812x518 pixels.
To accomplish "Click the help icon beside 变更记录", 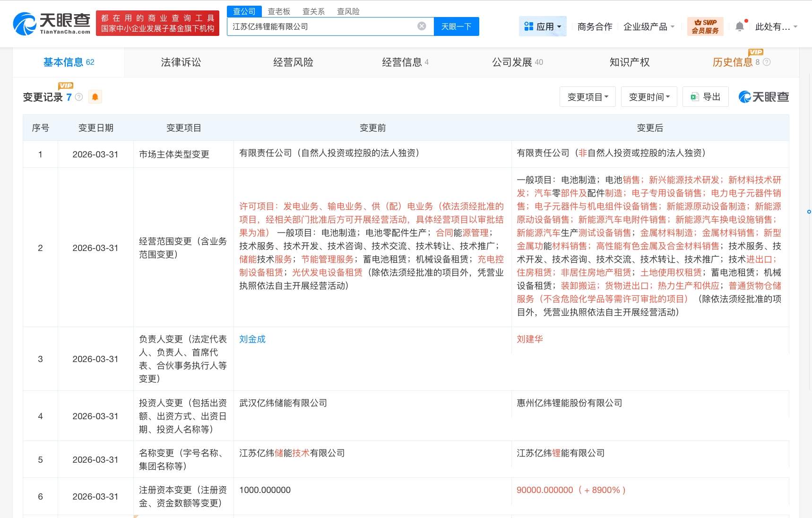I will (x=79, y=97).
